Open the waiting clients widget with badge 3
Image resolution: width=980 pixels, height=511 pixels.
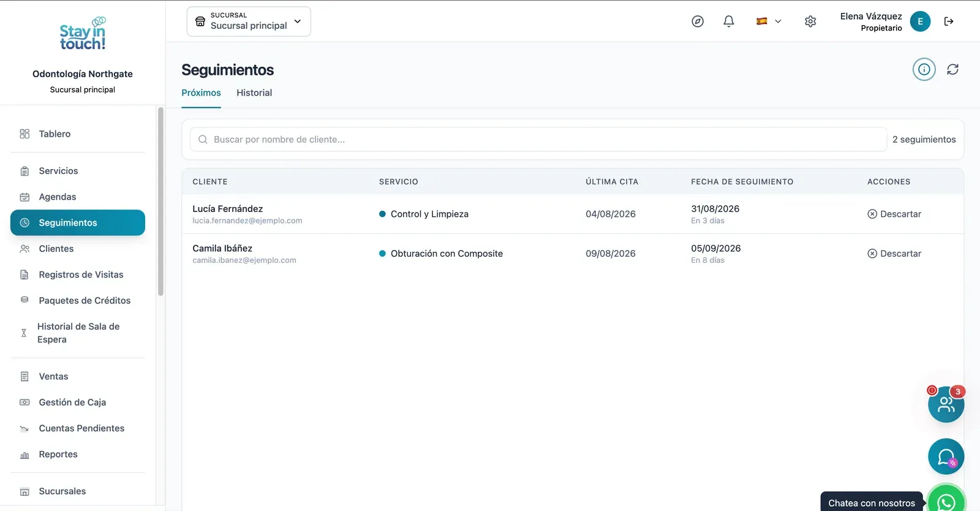946,404
